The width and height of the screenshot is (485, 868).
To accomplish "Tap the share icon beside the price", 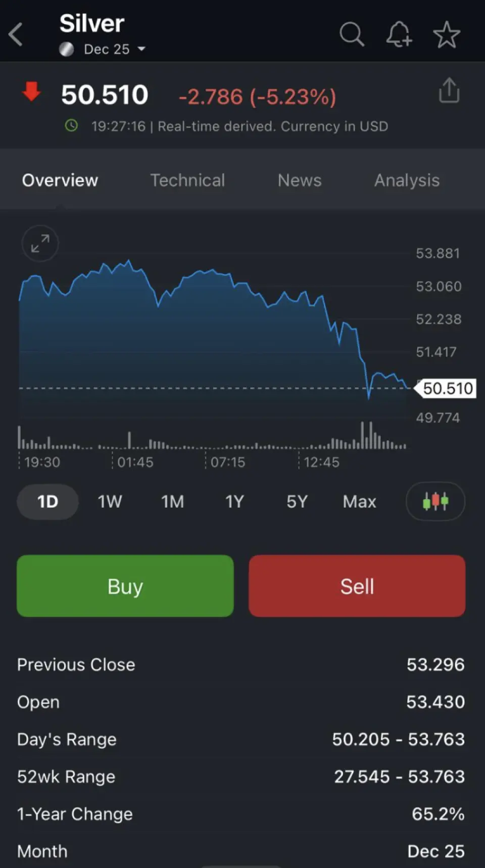I will point(449,91).
